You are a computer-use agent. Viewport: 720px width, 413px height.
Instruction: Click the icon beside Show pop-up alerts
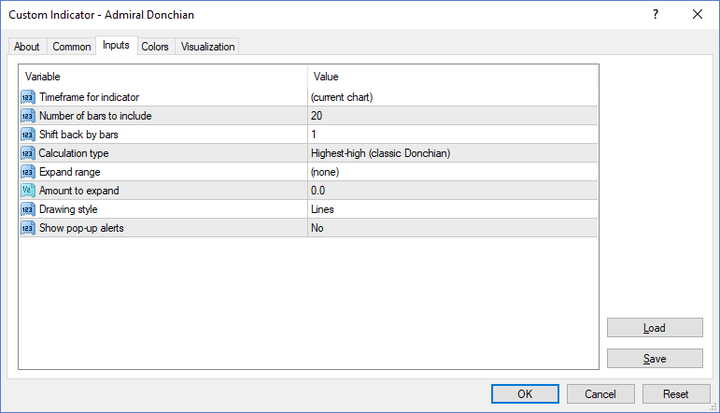[28, 228]
